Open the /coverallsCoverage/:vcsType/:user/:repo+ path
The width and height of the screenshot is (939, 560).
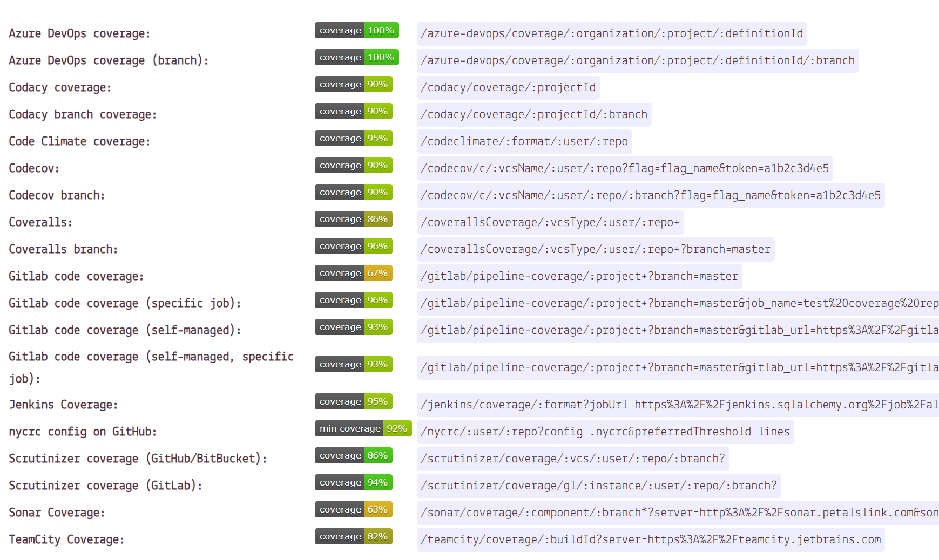click(550, 222)
